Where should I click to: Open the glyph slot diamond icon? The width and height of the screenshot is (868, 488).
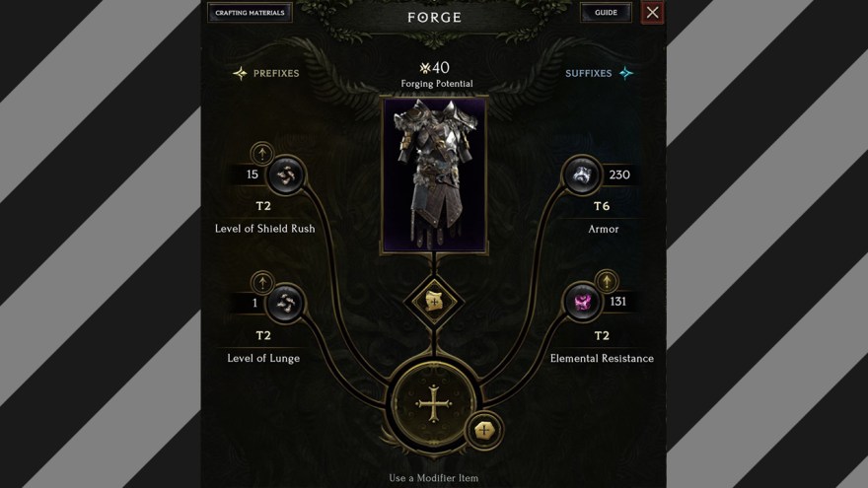coord(434,302)
